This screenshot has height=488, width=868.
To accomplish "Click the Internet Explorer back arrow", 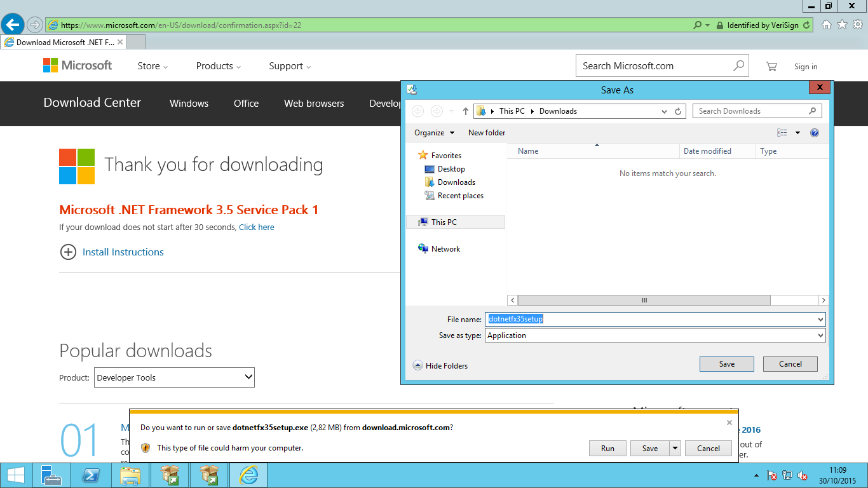I will tap(13, 25).
